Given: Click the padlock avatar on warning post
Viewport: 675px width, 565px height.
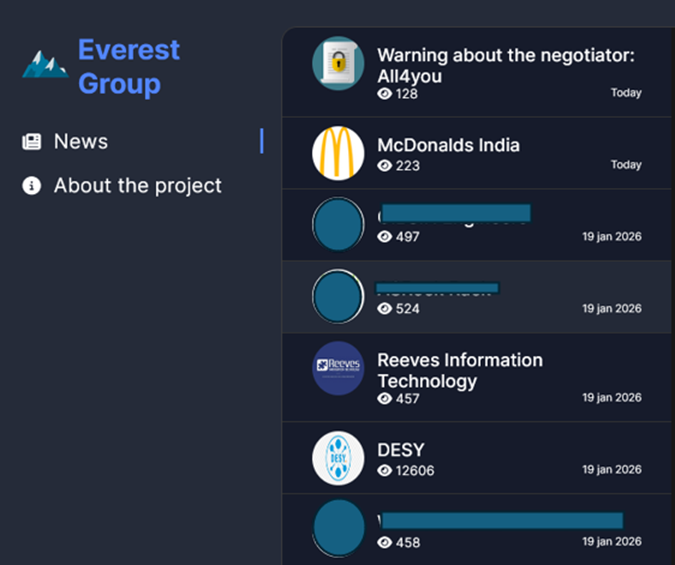Looking at the screenshot, I should click(338, 64).
